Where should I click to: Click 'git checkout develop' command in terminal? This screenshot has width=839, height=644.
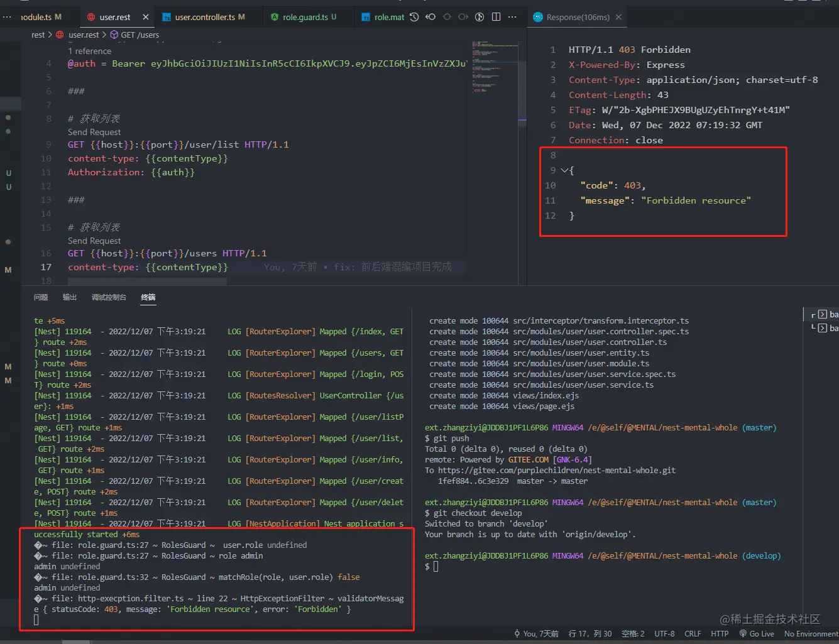(478, 513)
